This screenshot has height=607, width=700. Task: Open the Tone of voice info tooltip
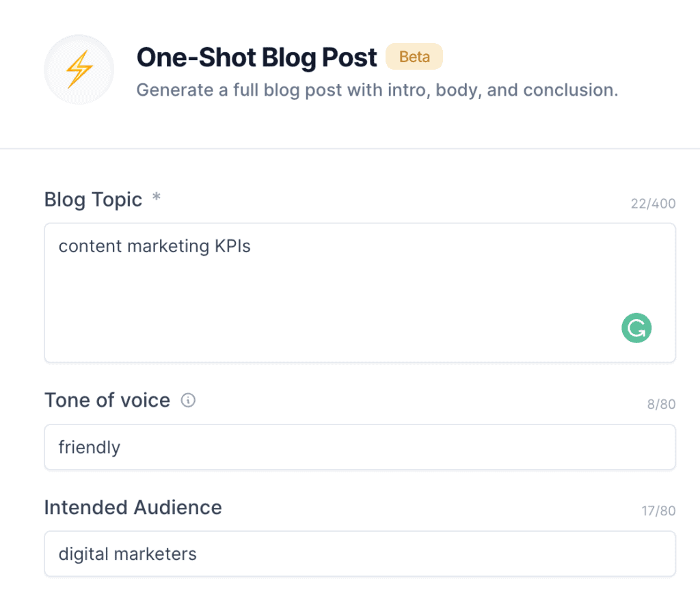(x=188, y=401)
